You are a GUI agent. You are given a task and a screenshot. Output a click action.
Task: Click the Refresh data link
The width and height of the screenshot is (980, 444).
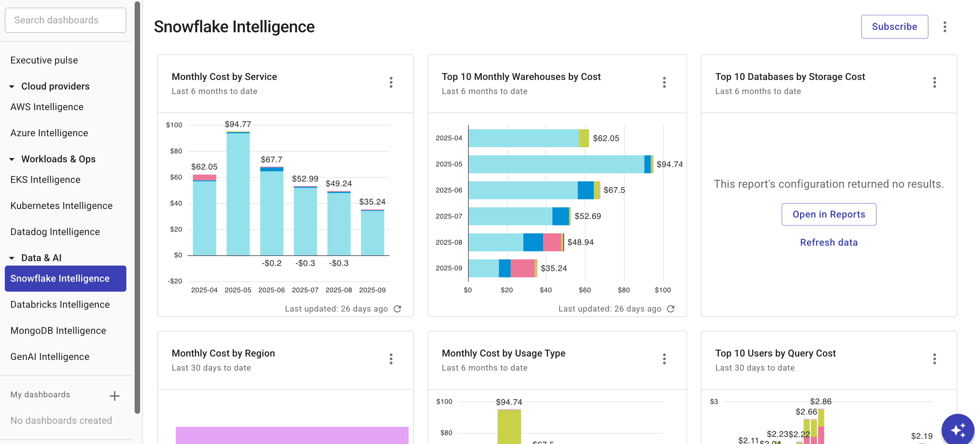click(x=829, y=242)
